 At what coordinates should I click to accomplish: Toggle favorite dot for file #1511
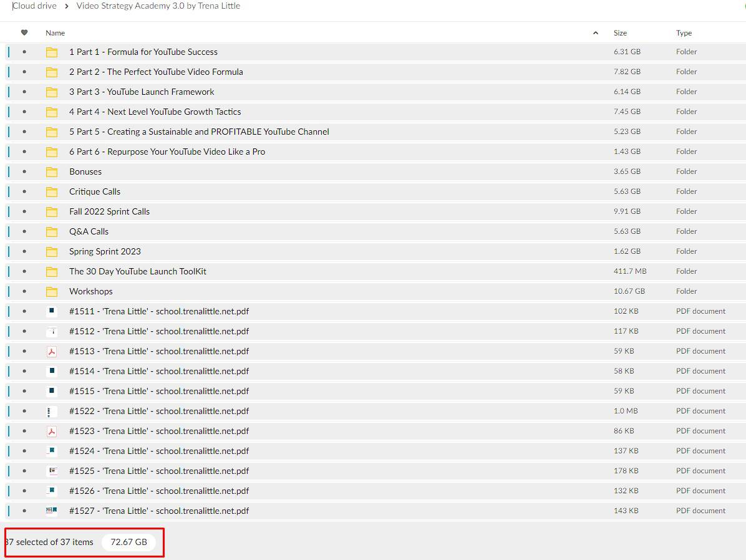(x=24, y=311)
